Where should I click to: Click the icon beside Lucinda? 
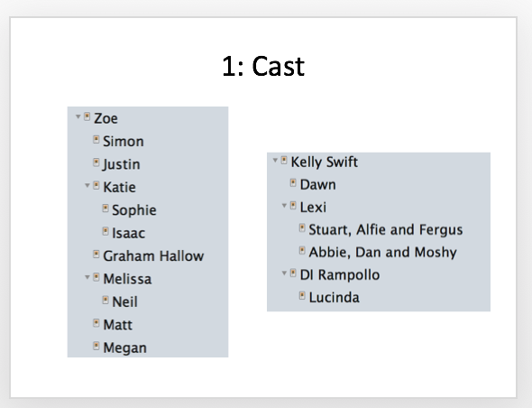pos(302,296)
